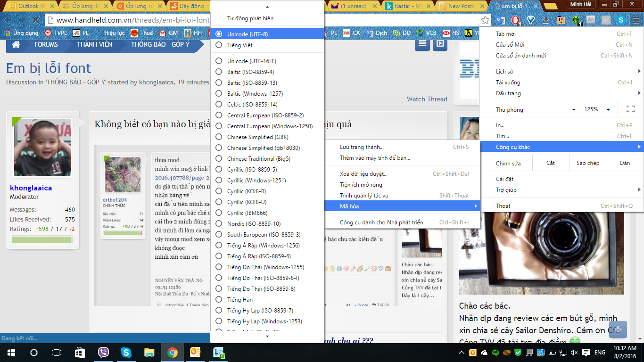The height and width of the screenshot is (362, 644).
Task: Click the bookmark star in address bar
Action: tap(485, 20)
